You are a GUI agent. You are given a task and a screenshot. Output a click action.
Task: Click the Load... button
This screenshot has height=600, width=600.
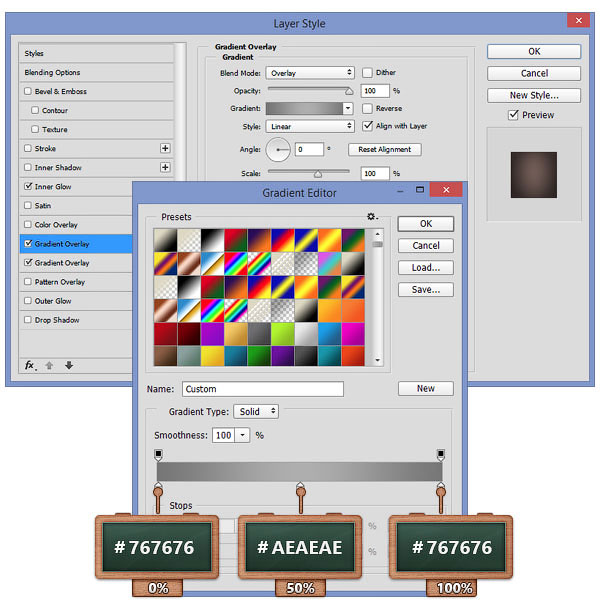426,268
